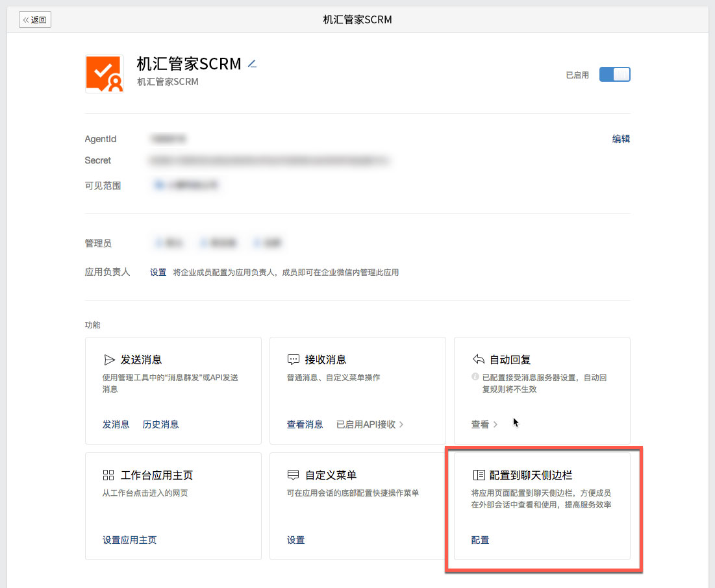Click the 配置到聊天侧边栏 sidebar icon
Viewport: 715px width, 588px height.
pos(479,475)
